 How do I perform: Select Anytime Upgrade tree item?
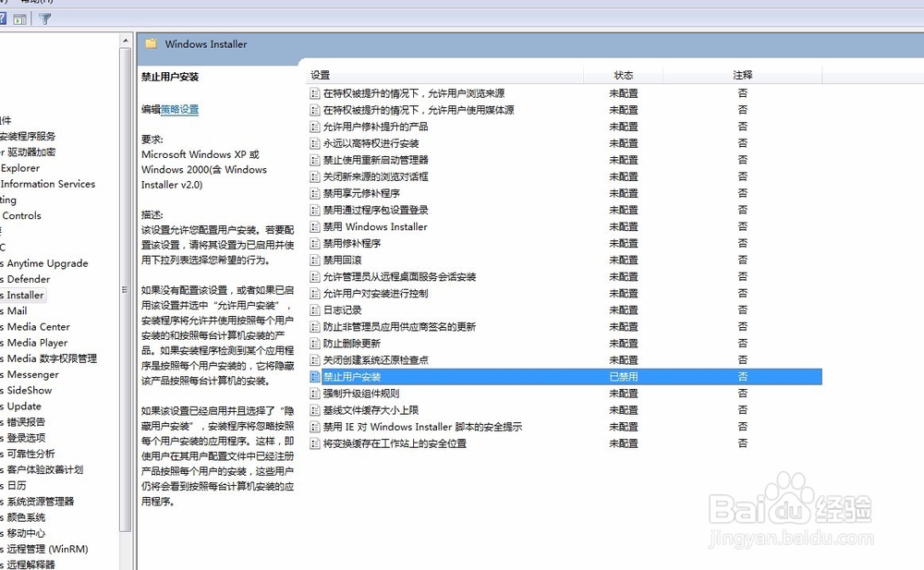[46, 263]
